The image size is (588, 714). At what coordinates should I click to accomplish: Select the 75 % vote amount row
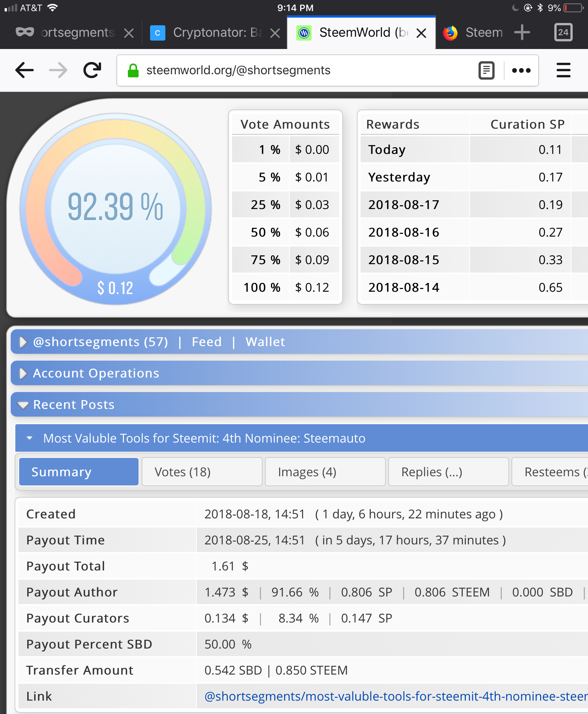point(286,260)
